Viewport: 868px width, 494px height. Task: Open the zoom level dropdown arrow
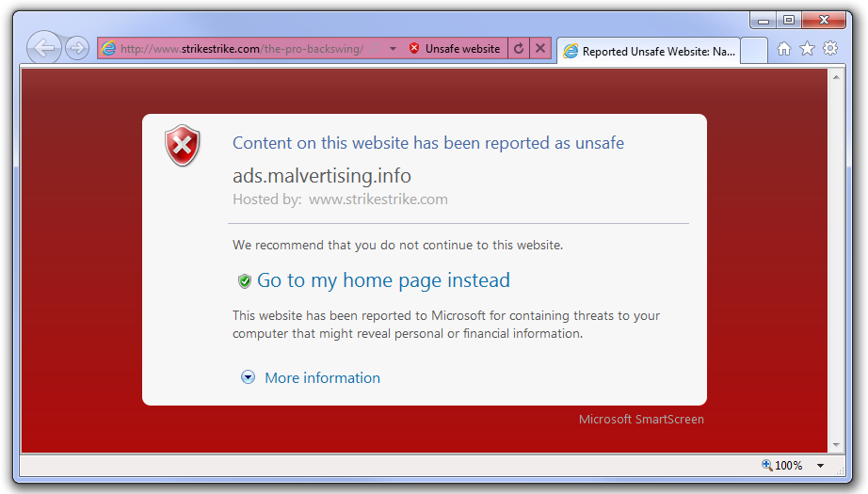[x=820, y=466]
